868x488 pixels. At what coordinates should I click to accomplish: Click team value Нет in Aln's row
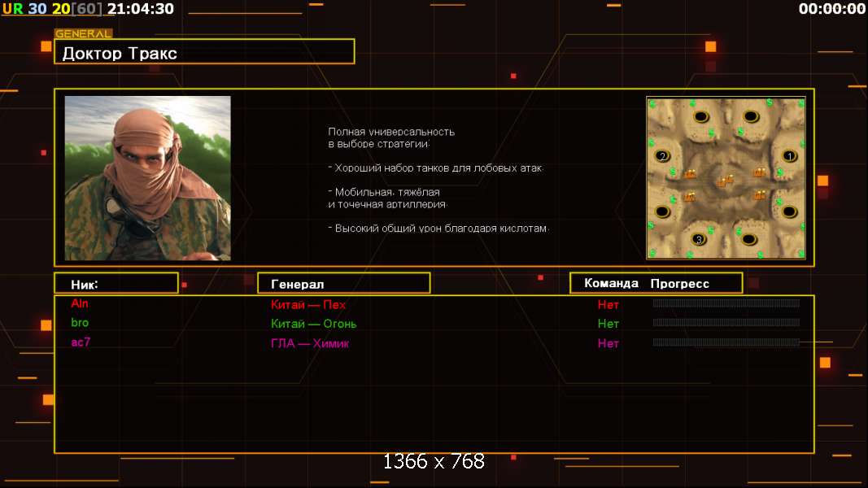click(x=608, y=304)
